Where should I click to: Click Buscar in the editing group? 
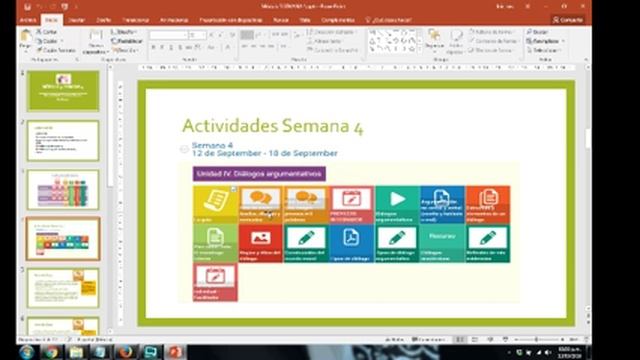point(538,32)
